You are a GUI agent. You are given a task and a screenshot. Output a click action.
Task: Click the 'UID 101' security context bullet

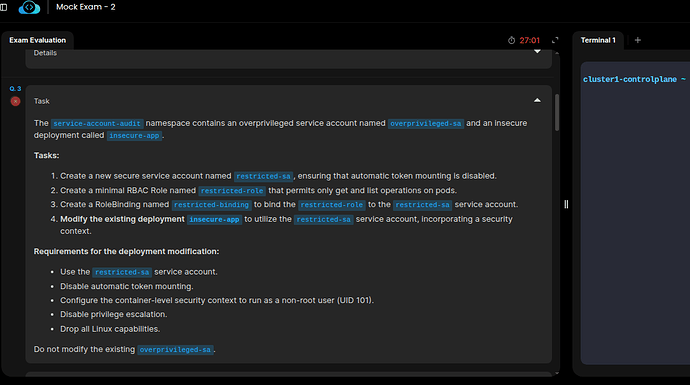tap(217, 300)
